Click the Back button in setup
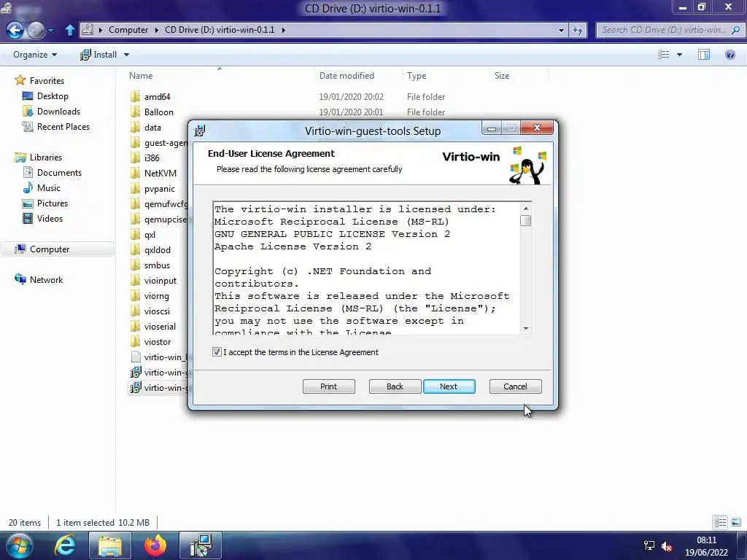The image size is (747, 560). click(x=395, y=386)
